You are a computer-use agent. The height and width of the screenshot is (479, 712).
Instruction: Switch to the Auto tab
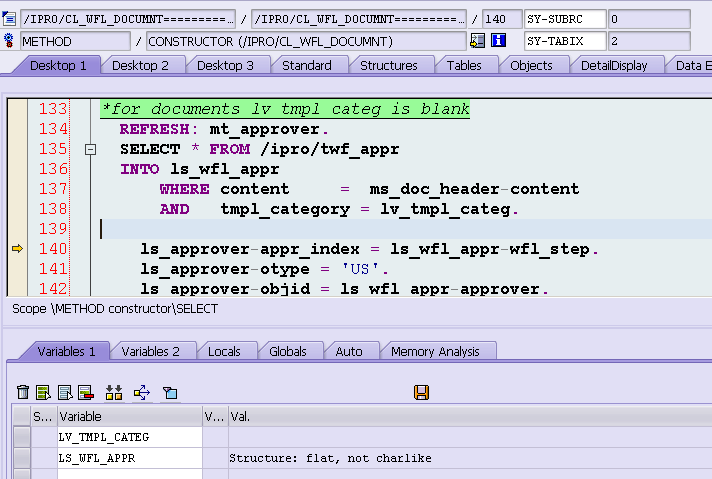[349, 351]
